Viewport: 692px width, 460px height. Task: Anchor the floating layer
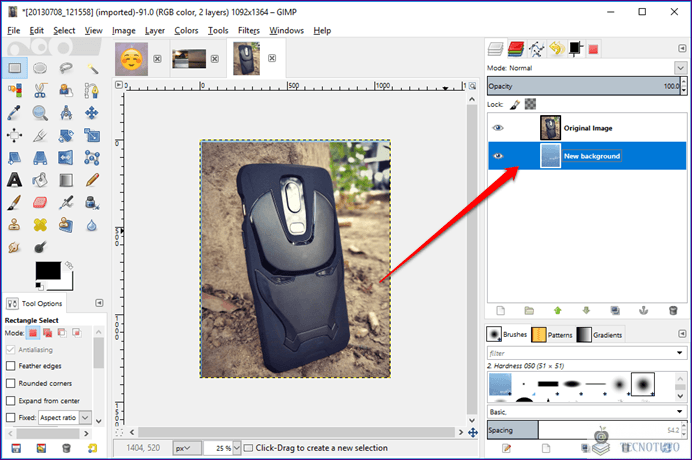tap(643, 311)
